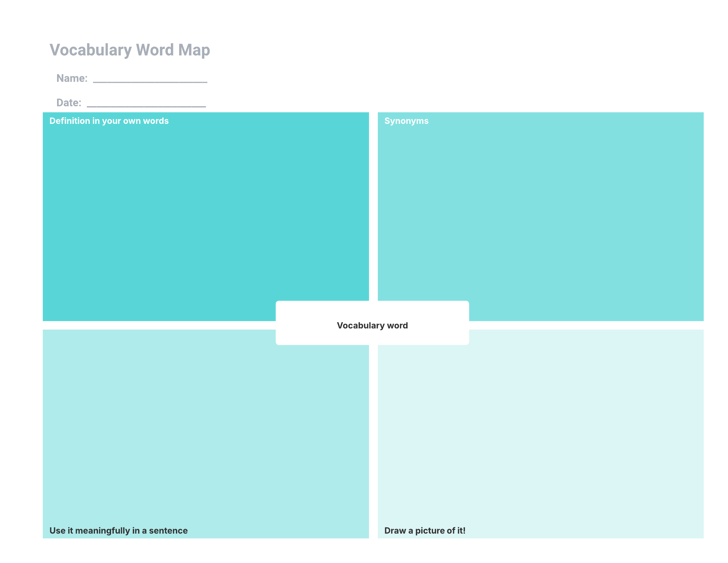Click the word Map in the title
Image resolution: width=728 pixels, height=563 pixels.
tap(194, 50)
